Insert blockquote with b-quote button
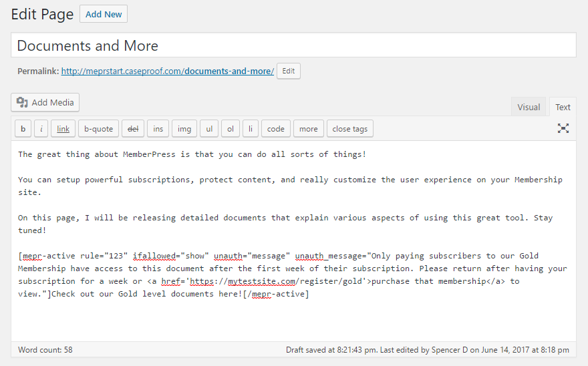The image size is (588, 366). (x=98, y=129)
